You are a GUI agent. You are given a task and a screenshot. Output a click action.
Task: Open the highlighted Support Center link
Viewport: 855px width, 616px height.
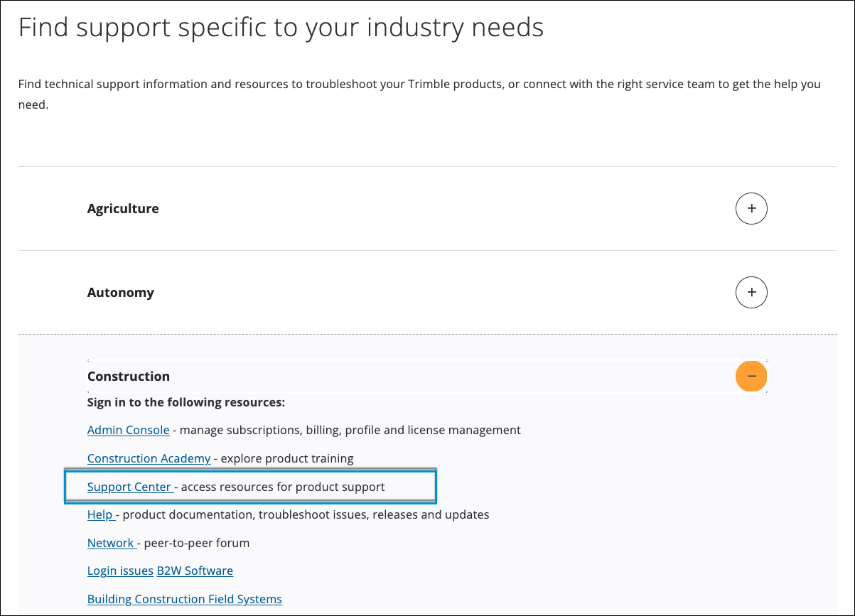129,487
